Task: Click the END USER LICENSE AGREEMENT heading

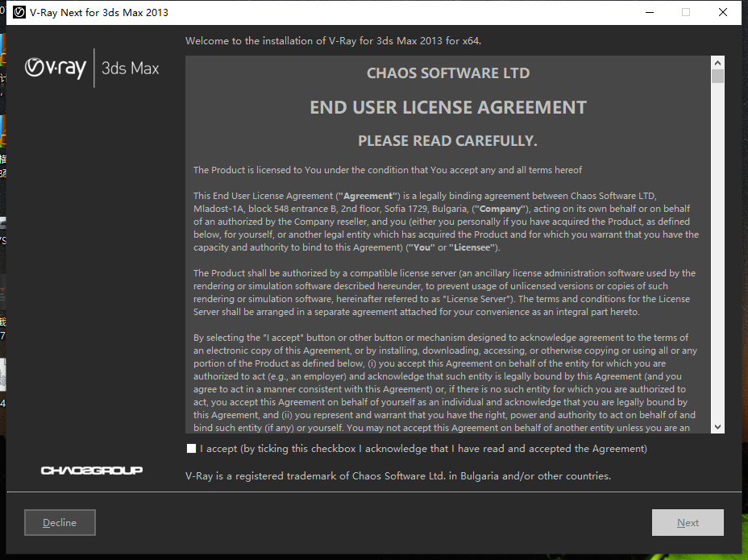Action: pos(448,107)
